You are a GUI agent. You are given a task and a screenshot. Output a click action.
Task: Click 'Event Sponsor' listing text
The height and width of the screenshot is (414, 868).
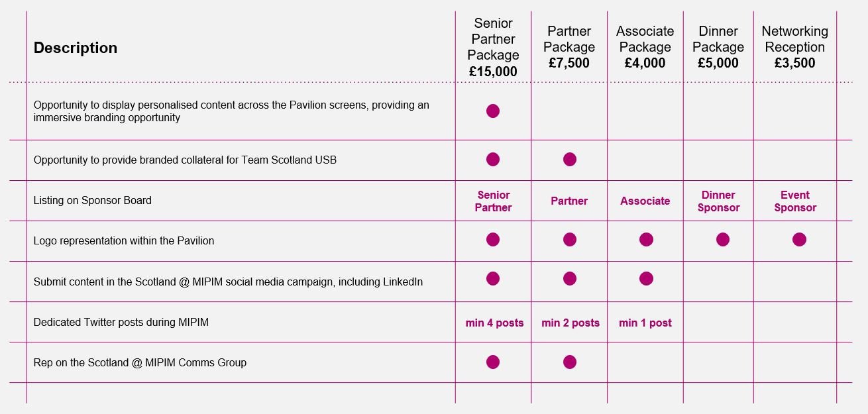[795, 201]
